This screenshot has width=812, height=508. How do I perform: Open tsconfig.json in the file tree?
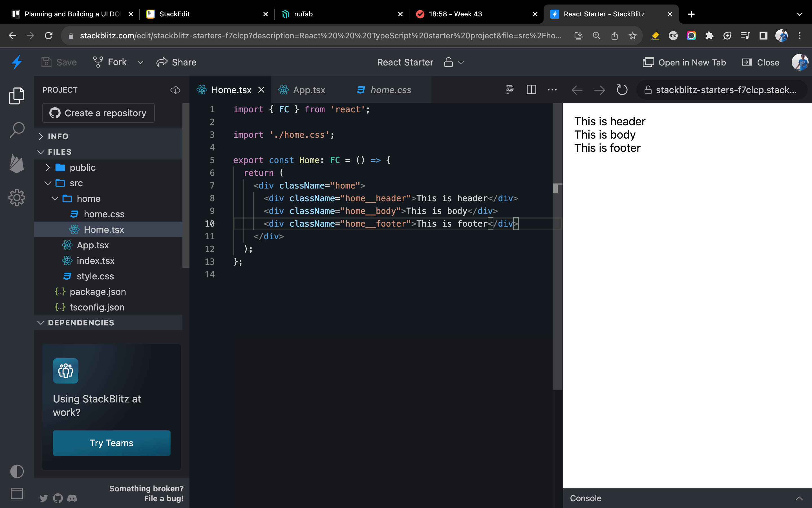(108, 307)
